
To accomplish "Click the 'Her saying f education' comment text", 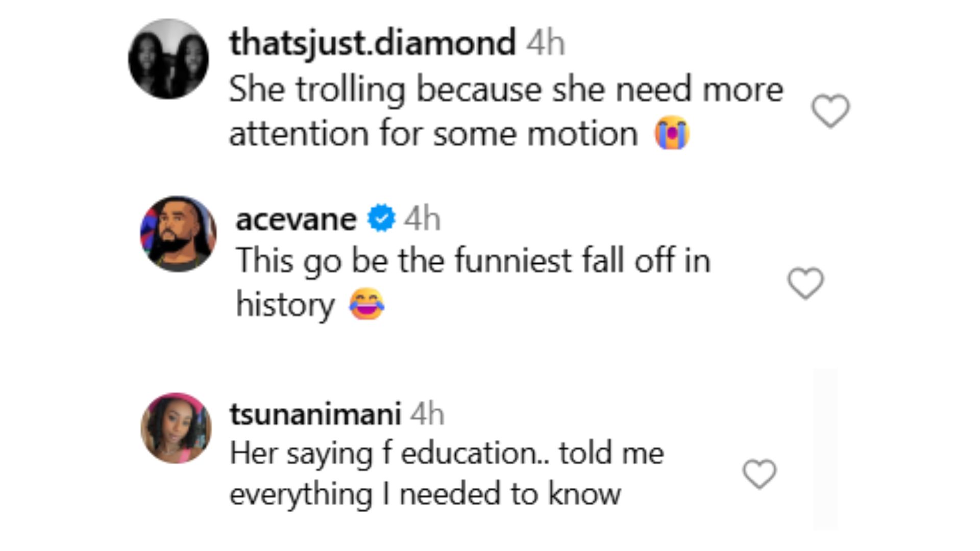I will pos(447,453).
